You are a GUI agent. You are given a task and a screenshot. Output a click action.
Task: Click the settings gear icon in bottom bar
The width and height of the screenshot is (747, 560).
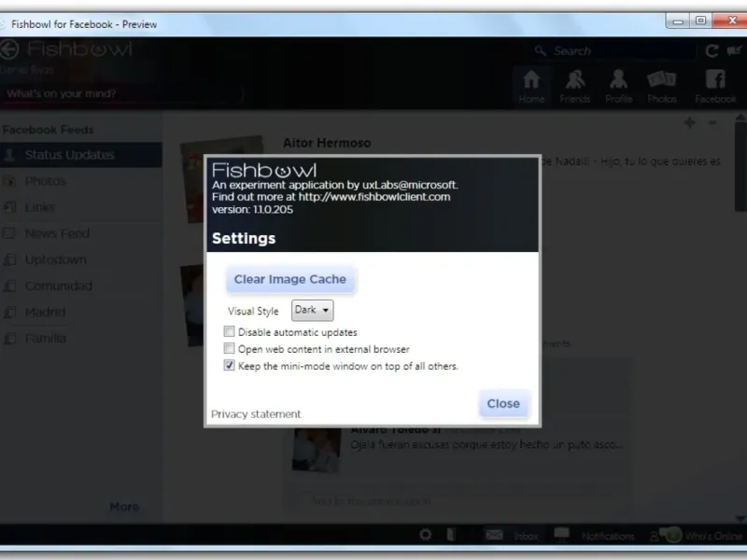[x=426, y=535]
